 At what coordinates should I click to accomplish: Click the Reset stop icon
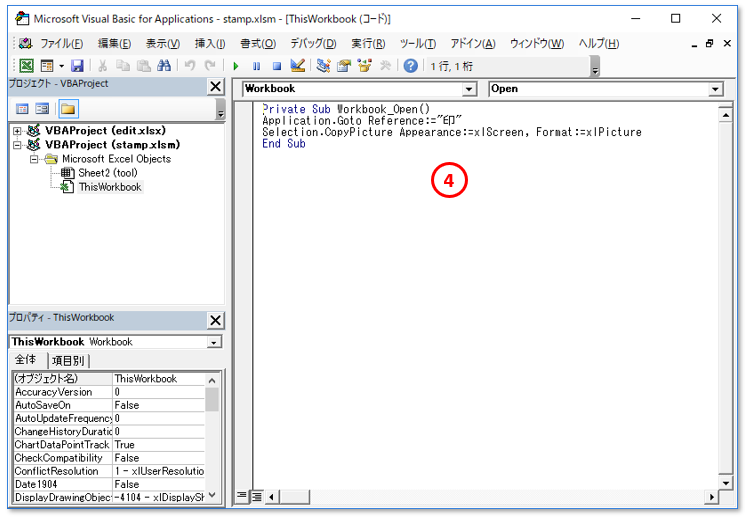pos(277,66)
